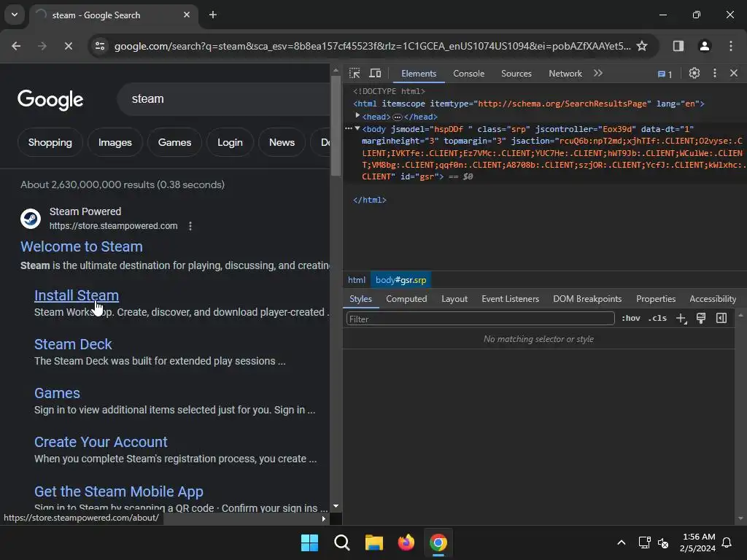Focus the styles Filter input field
This screenshot has height=560, width=747.
(x=480, y=319)
